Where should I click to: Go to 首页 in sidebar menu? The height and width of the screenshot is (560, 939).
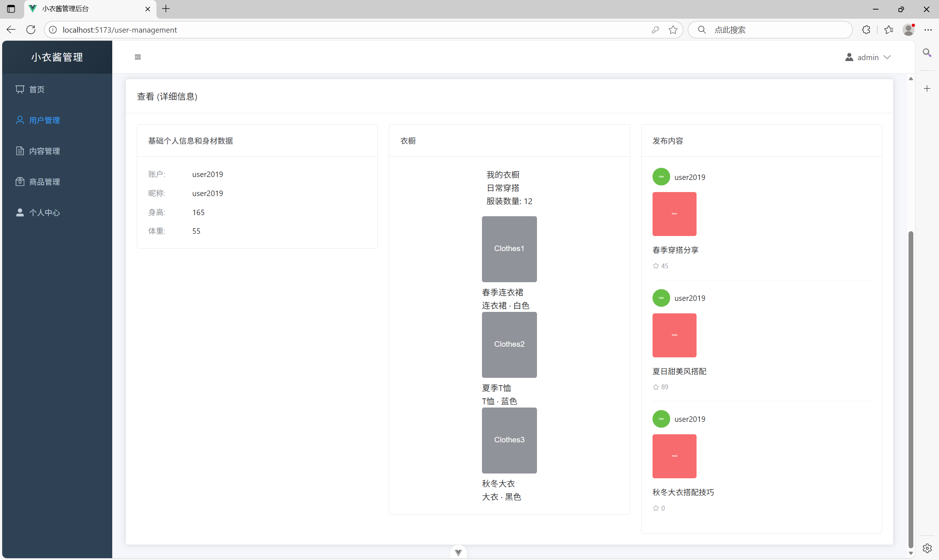(37, 89)
